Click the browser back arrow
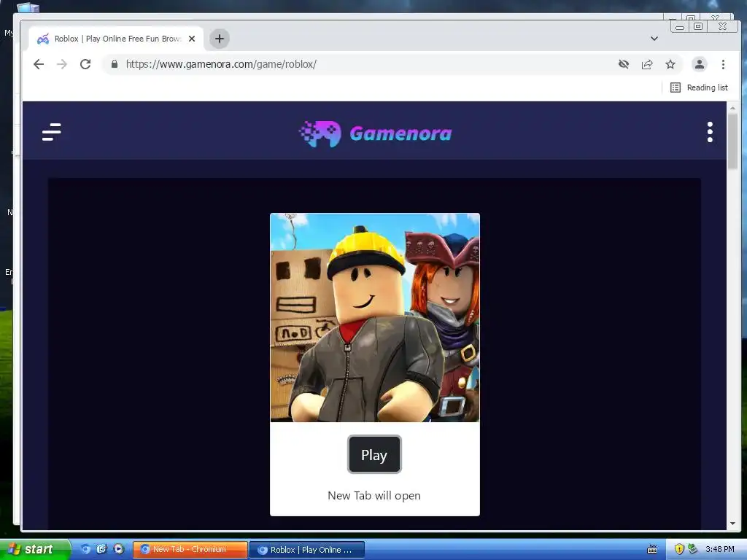The height and width of the screenshot is (560, 747). pos(39,64)
